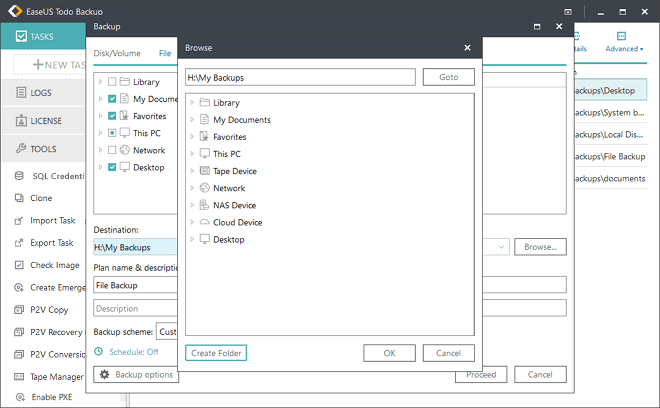
Task: Expand Cloud Device in the Browse tree
Action: point(192,222)
